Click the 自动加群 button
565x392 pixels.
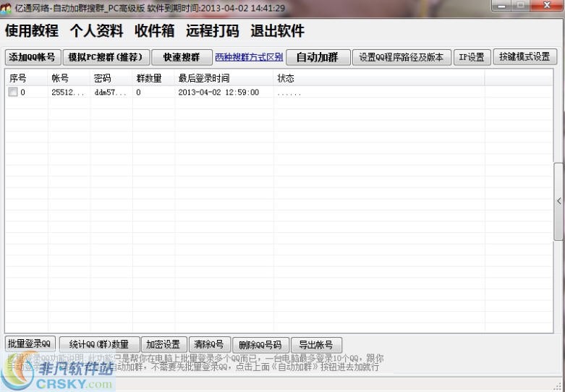point(318,57)
